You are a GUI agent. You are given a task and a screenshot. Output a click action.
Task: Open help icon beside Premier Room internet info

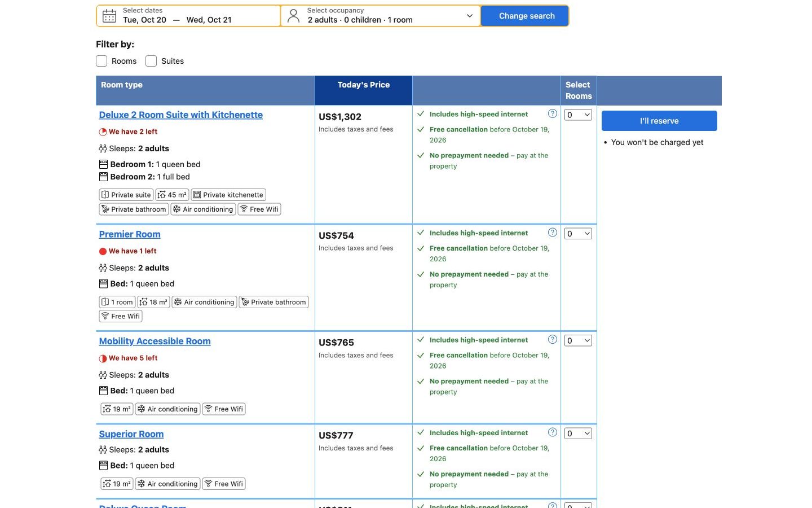(553, 233)
